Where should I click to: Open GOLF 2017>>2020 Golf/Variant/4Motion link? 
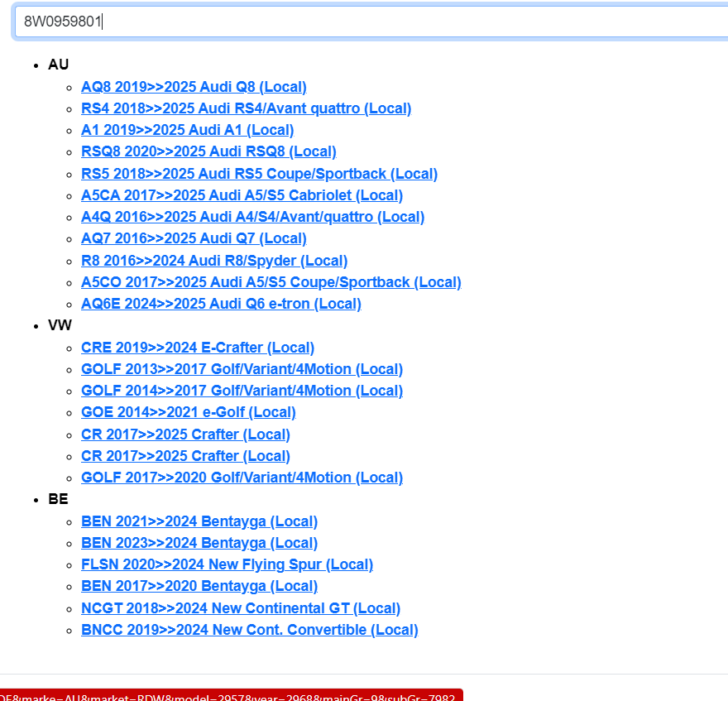[242, 478]
